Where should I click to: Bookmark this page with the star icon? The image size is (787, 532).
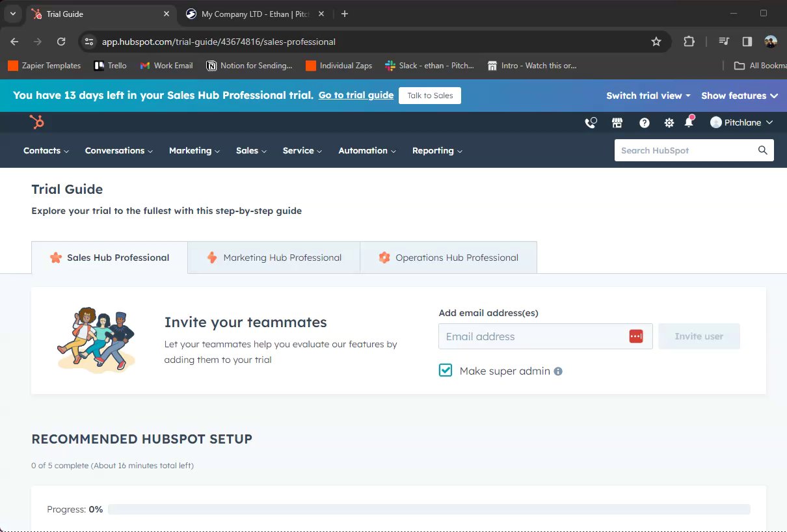tap(656, 42)
